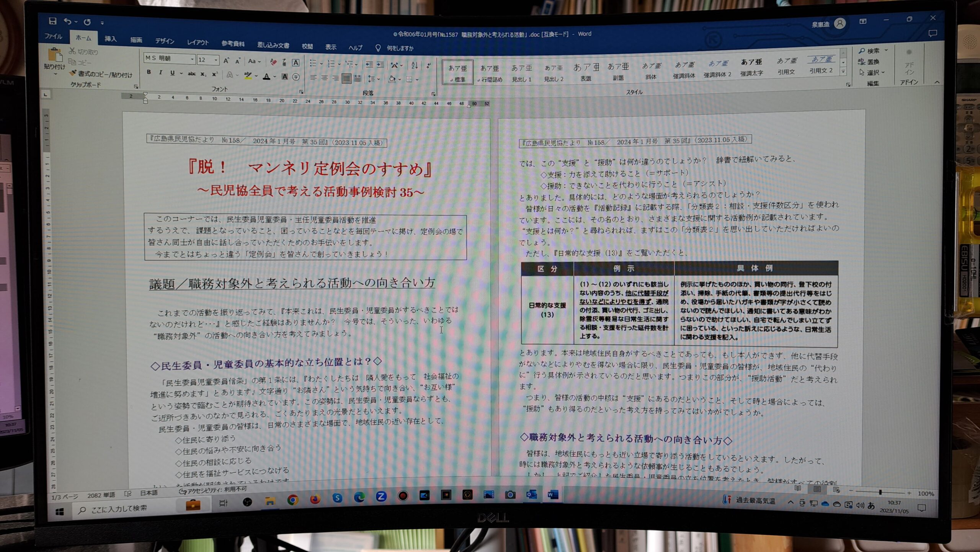Show or hide paragraph marks
The height and width of the screenshot is (552, 980).
[428, 65]
